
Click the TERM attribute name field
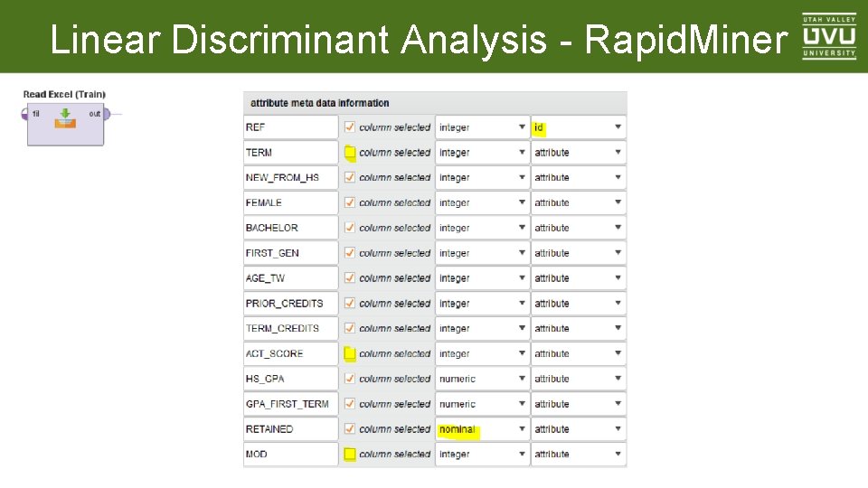[x=290, y=152]
